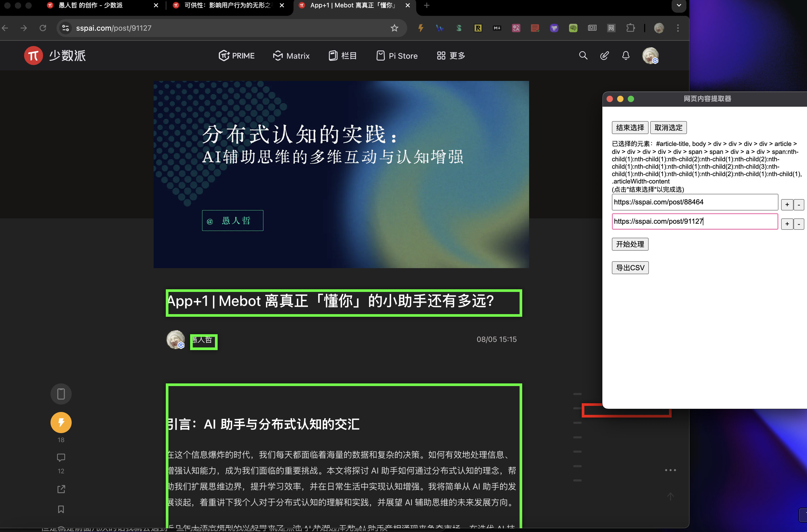Click the 导出CSV button
The height and width of the screenshot is (532, 807).
630,268
